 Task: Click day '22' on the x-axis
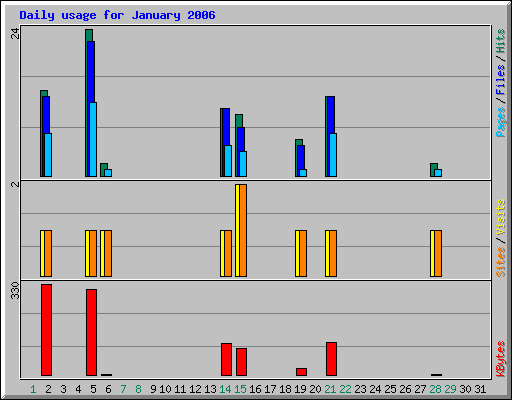point(345,389)
